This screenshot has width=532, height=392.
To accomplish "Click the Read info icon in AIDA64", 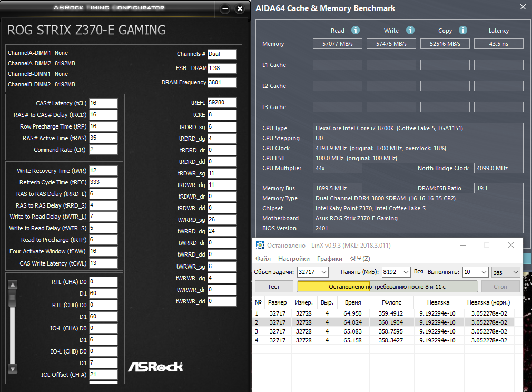I will [355, 30].
